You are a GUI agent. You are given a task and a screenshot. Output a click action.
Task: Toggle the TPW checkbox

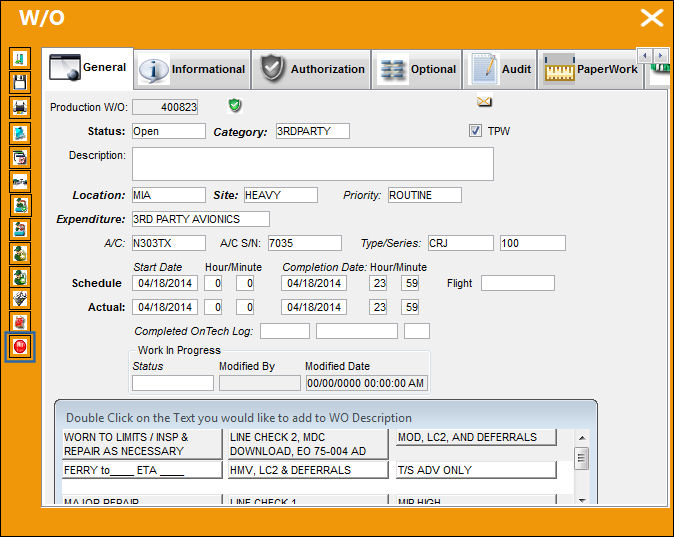coord(475,131)
